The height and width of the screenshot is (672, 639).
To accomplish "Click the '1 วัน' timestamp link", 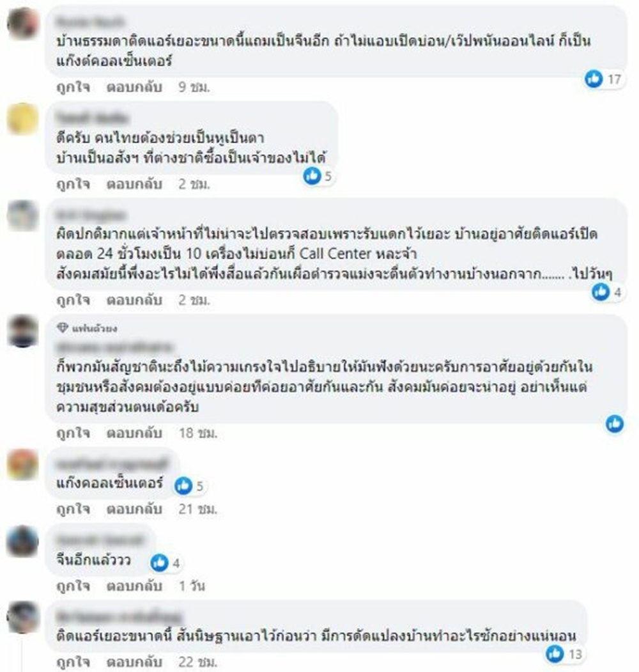I will pyautogui.click(x=192, y=586).
